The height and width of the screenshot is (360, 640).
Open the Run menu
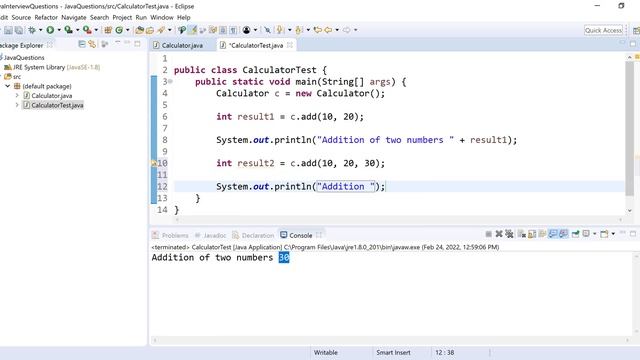[x=141, y=18]
